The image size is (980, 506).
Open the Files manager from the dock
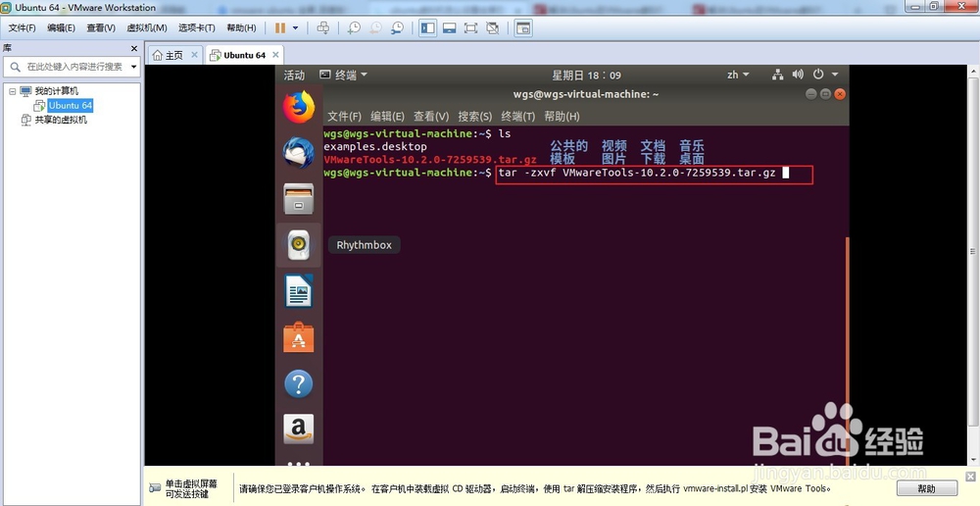299,199
